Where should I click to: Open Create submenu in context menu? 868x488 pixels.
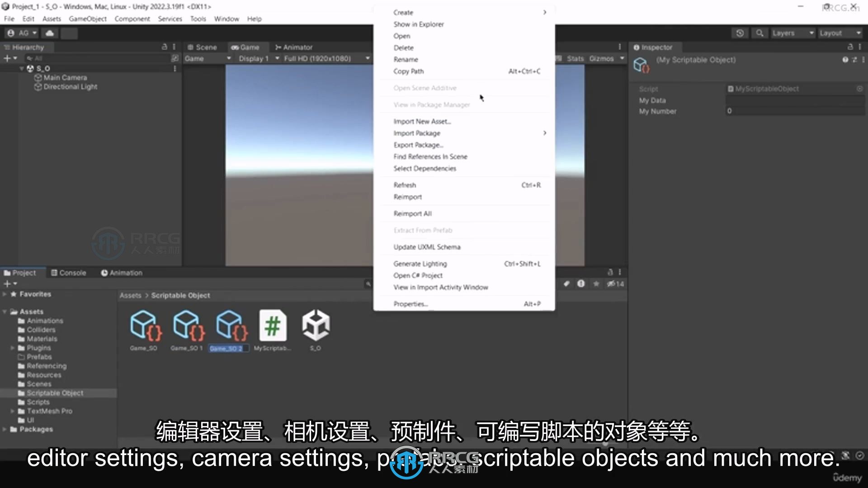click(x=464, y=12)
